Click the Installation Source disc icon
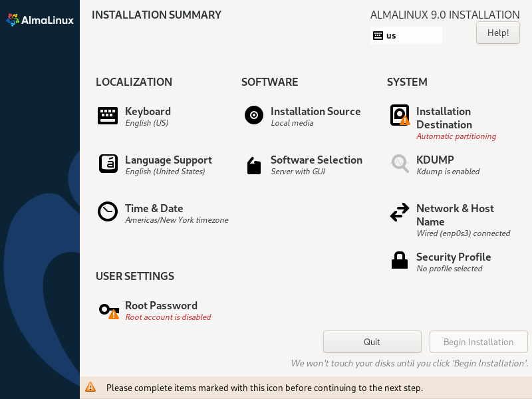 point(254,115)
